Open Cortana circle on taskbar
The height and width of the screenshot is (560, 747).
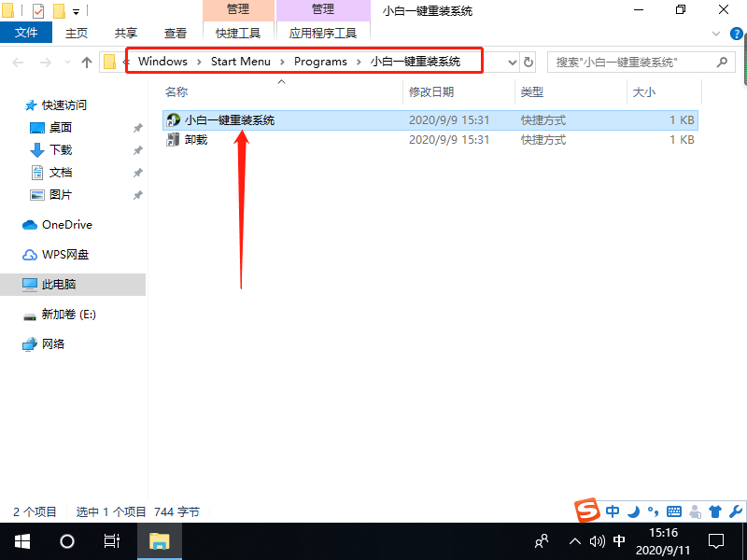pyautogui.click(x=66, y=541)
